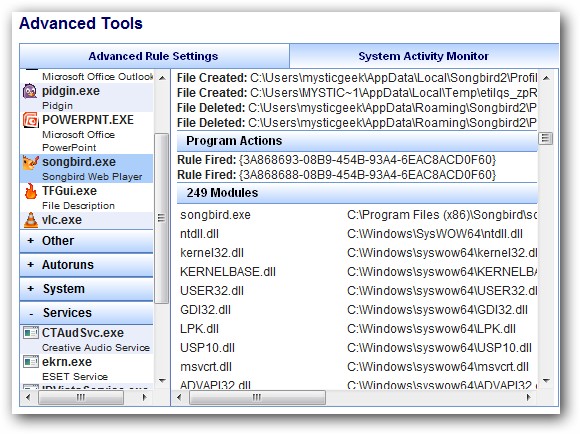Expand the System section
Viewport: 580px width, 434px height.
pos(87,289)
